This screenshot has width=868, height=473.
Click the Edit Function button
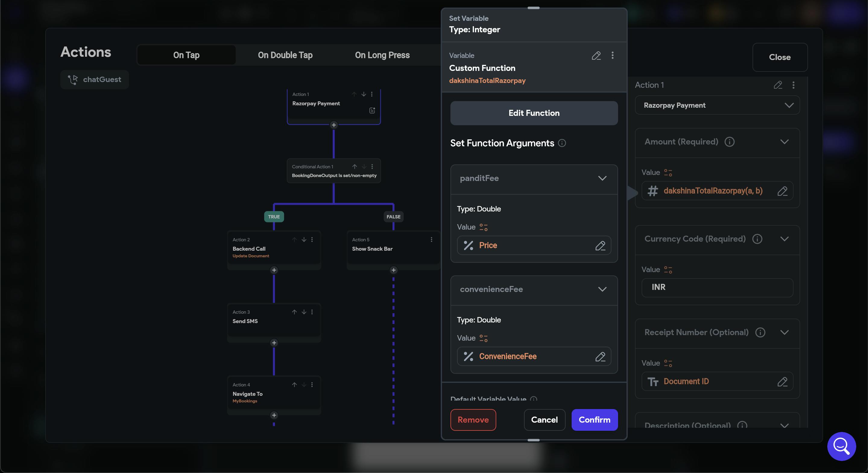pos(534,113)
